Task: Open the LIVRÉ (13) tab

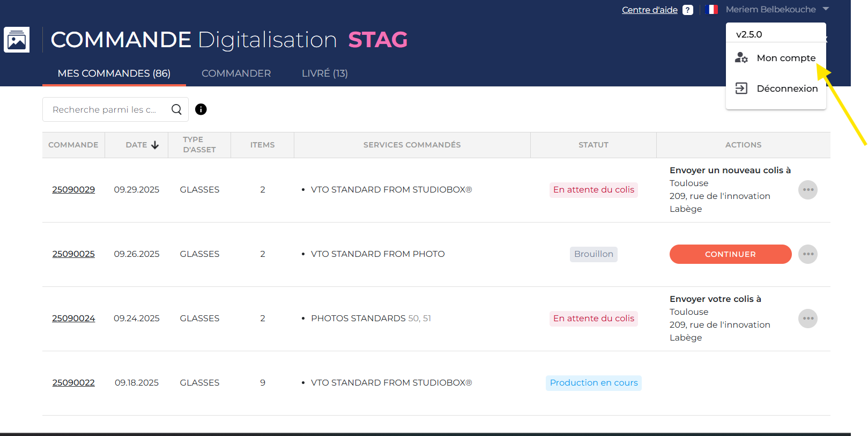Action: coord(324,73)
